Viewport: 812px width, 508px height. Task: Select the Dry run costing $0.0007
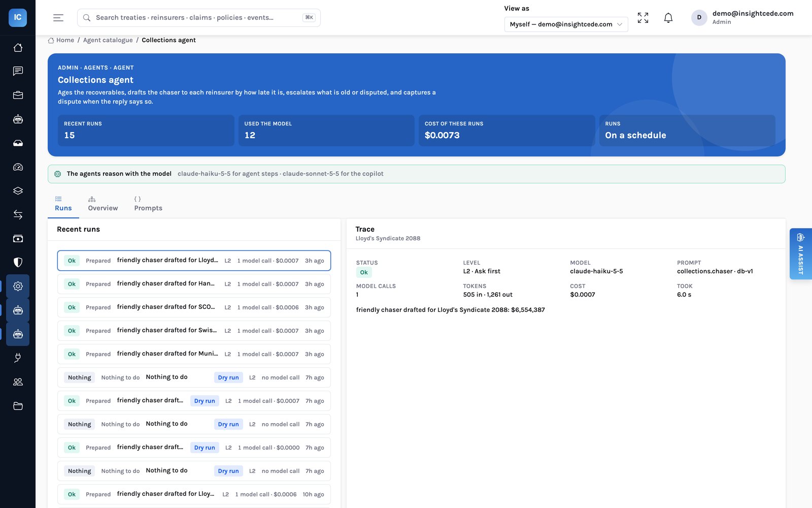click(194, 401)
